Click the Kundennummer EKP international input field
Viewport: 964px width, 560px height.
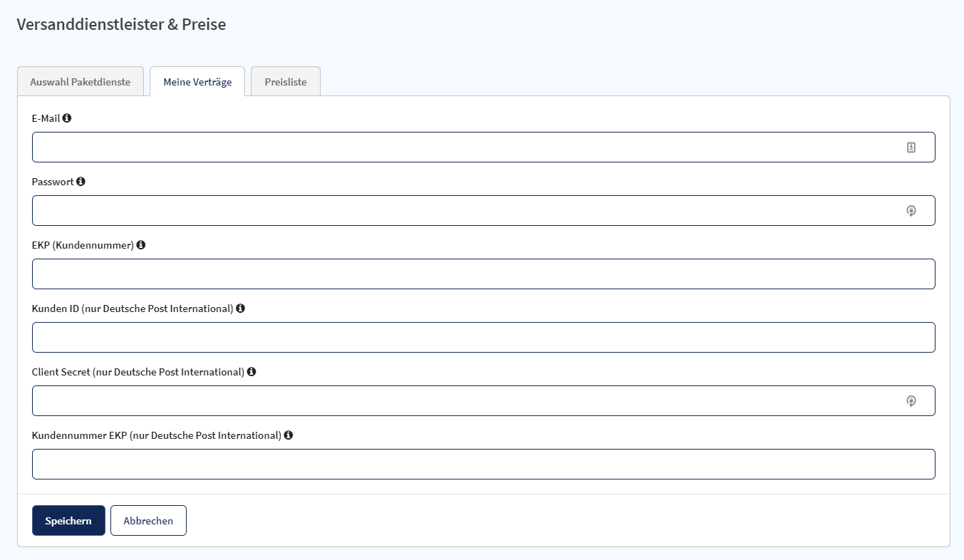(483, 465)
